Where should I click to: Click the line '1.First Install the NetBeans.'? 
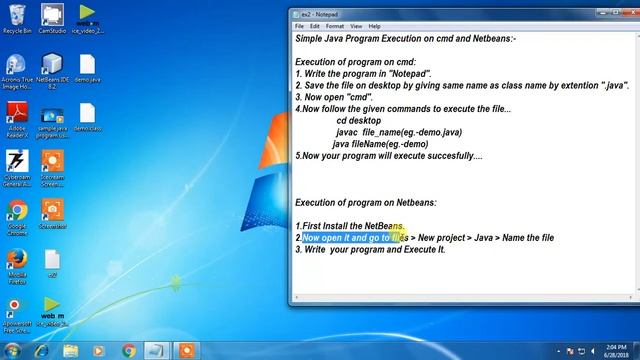pyautogui.click(x=350, y=226)
